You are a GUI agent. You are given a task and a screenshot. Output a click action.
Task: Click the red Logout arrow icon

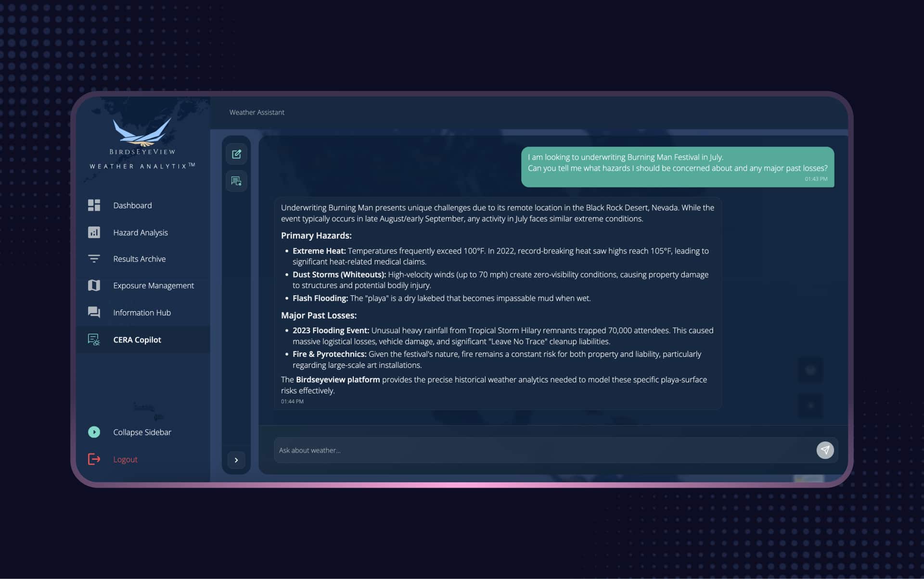(x=94, y=459)
